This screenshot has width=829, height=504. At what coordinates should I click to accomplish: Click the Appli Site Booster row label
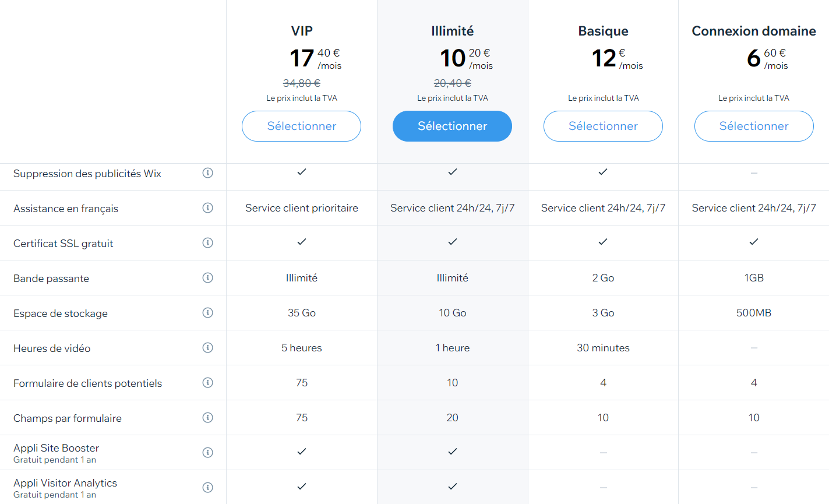click(x=57, y=448)
